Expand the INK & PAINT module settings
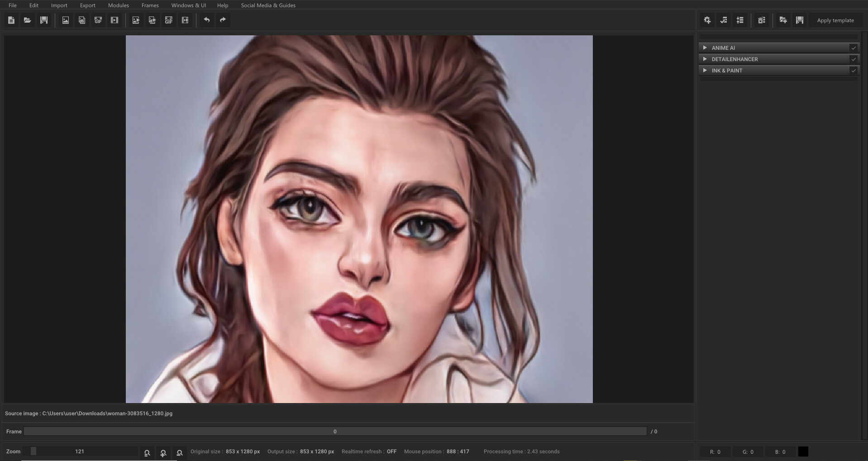Viewport: 868px width, 461px height. [705, 70]
